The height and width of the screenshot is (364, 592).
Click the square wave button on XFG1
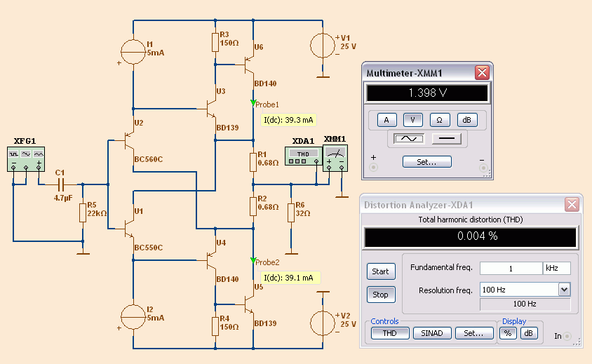[x=14, y=154]
